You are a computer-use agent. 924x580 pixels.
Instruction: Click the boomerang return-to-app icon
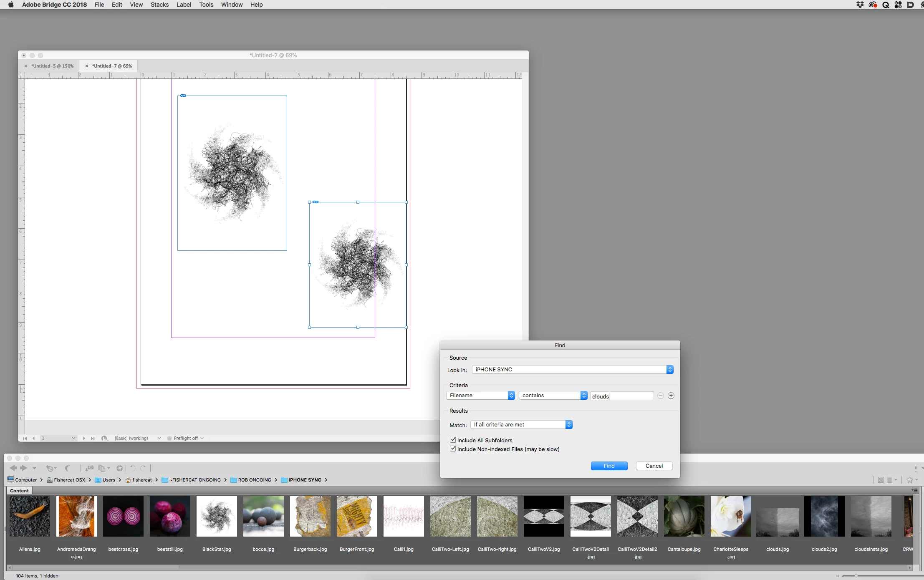(67, 468)
